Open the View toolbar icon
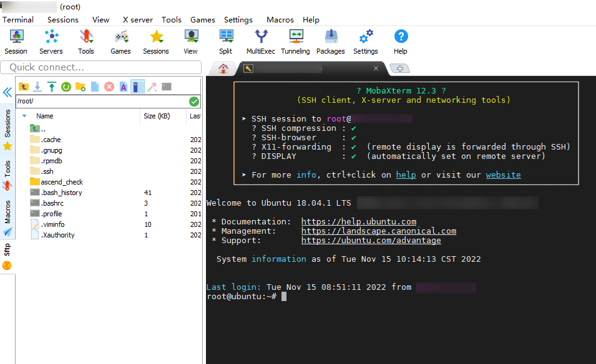 pyautogui.click(x=191, y=42)
